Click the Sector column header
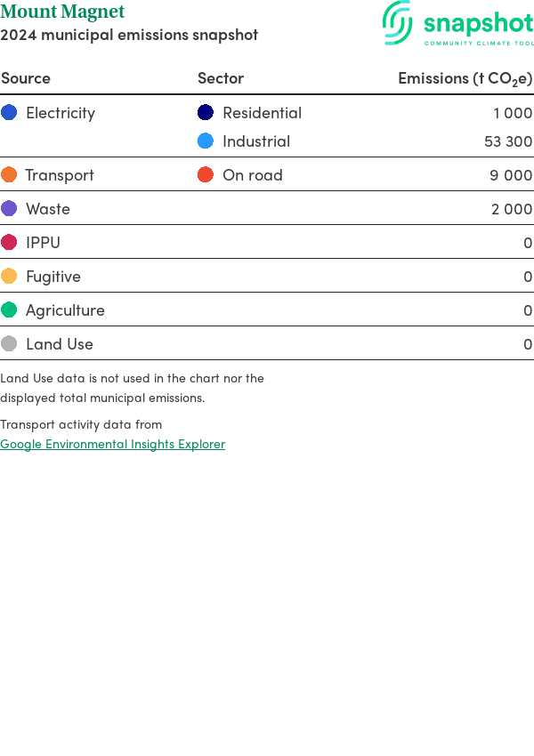The image size is (534, 756). pos(221,78)
